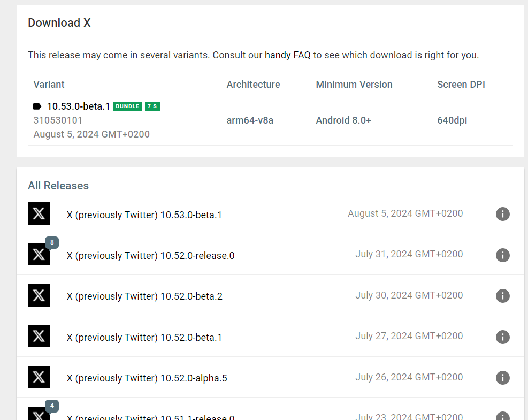Click the green BUNDLE badge

pyautogui.click(x=127, y=106)
